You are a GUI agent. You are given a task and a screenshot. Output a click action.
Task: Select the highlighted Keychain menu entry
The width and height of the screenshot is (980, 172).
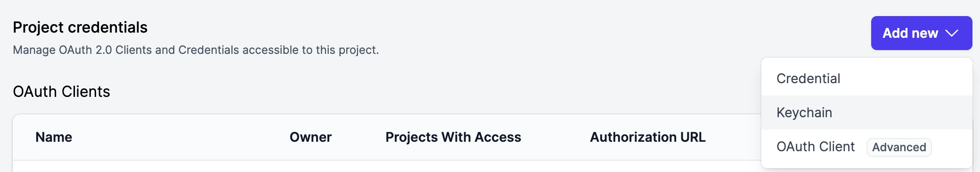(866, 112)
